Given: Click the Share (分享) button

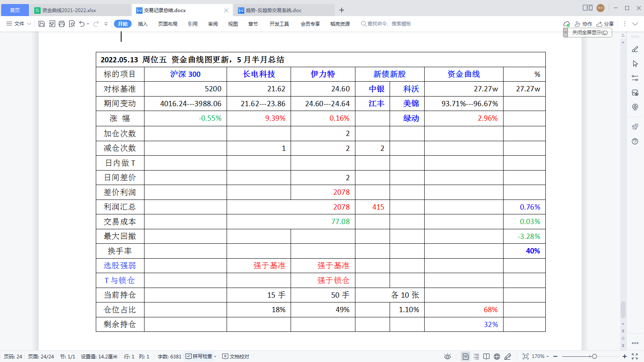Looking at the screenshot, I should click(605, 24).
